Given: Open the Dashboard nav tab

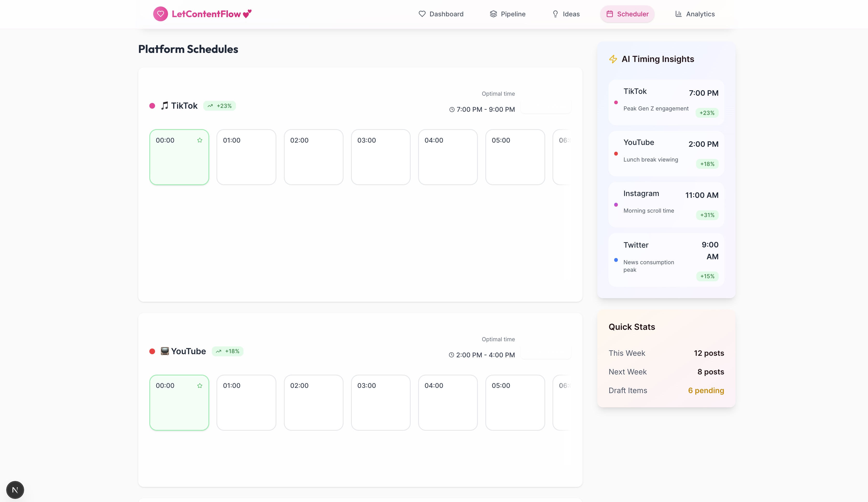Looking at the screenshot, I should [441, 14].
